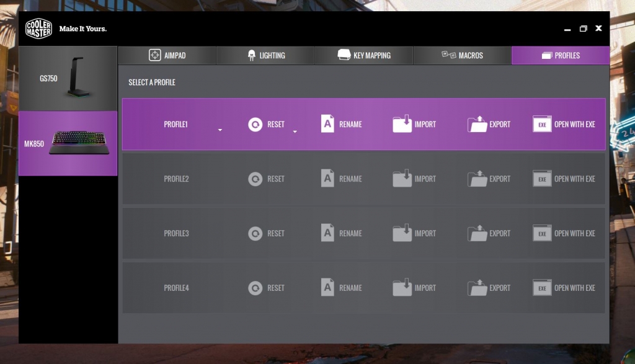Click the Reset icon for Profile1

pyautogui.click(x=255, y=125)
